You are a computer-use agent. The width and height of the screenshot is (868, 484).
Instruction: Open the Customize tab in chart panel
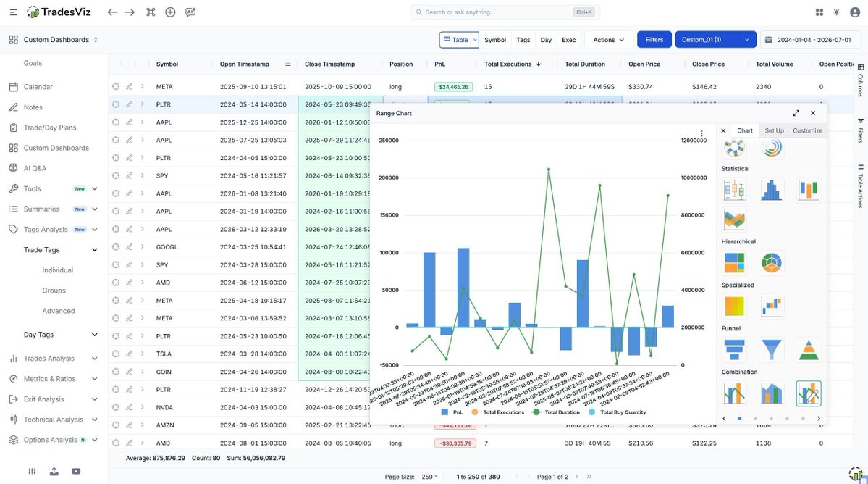pos(808,130)
